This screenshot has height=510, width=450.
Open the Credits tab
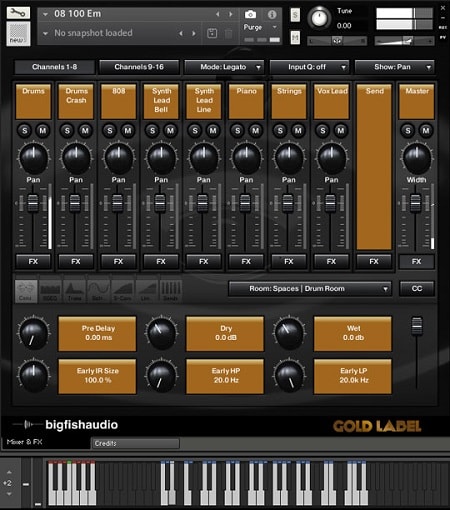tap(135, 443)
